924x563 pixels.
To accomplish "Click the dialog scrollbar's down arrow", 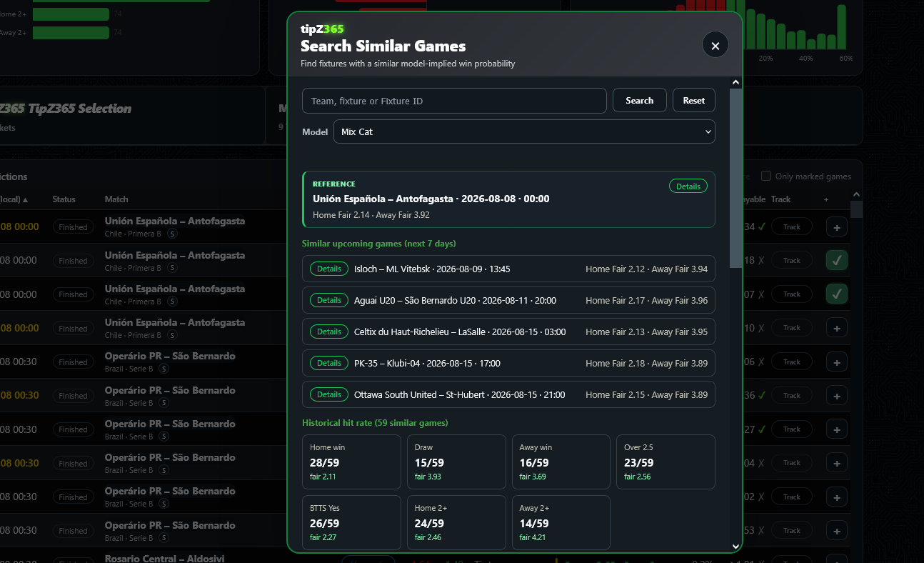I will (x=735, y=547).
